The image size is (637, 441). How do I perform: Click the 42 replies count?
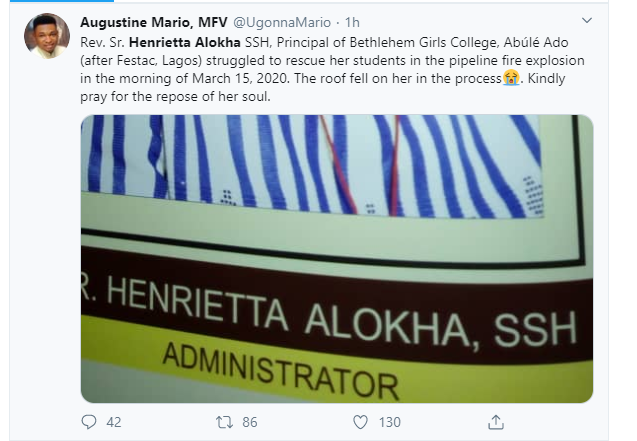tap(113, 422)
